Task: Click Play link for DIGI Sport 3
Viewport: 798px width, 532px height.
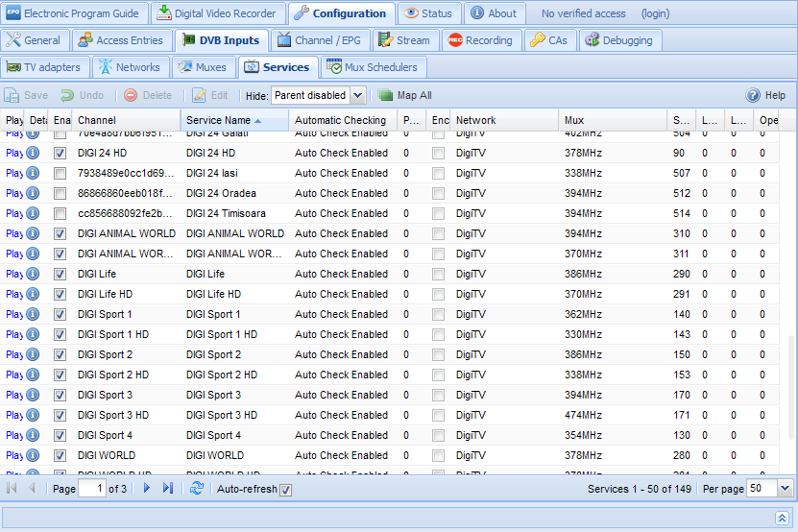Action: [x=14, y=395]
